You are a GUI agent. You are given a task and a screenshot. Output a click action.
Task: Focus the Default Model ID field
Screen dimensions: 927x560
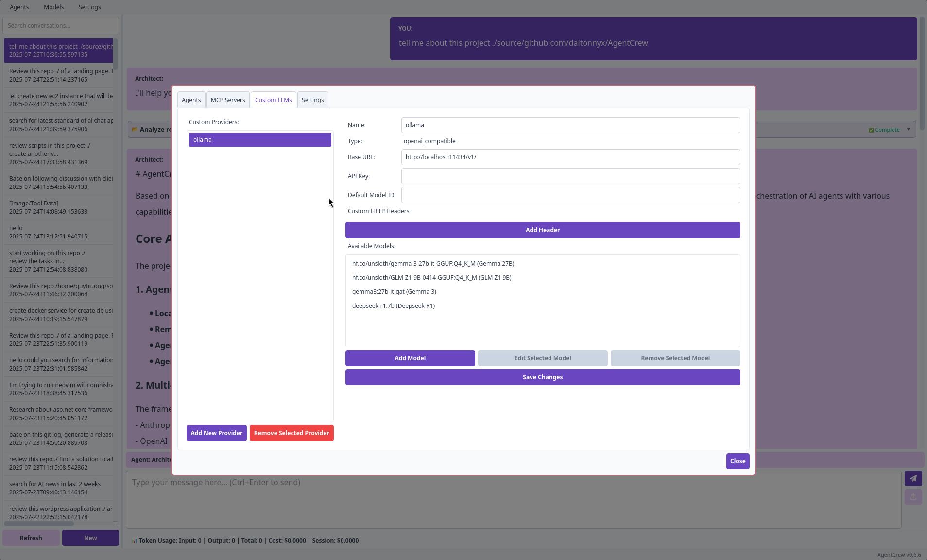570,195
